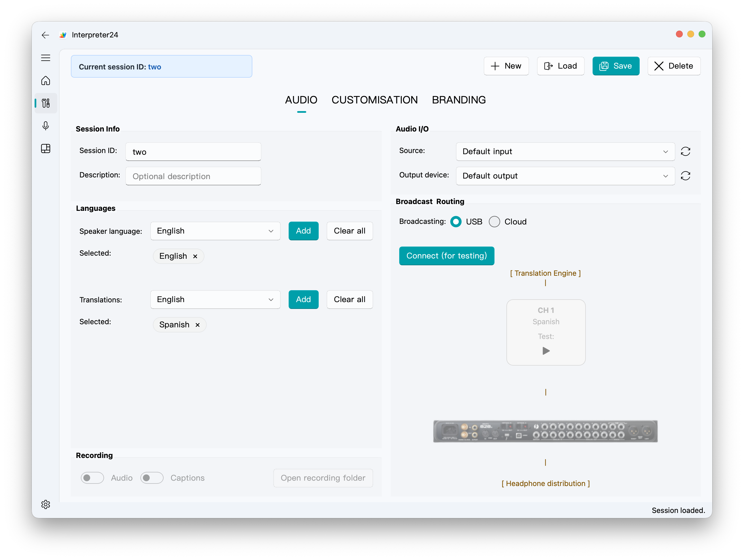The width and height of the screenshot is (744, 560).
Task: Refresh the Output device list
Action: (x=685, y=176)
